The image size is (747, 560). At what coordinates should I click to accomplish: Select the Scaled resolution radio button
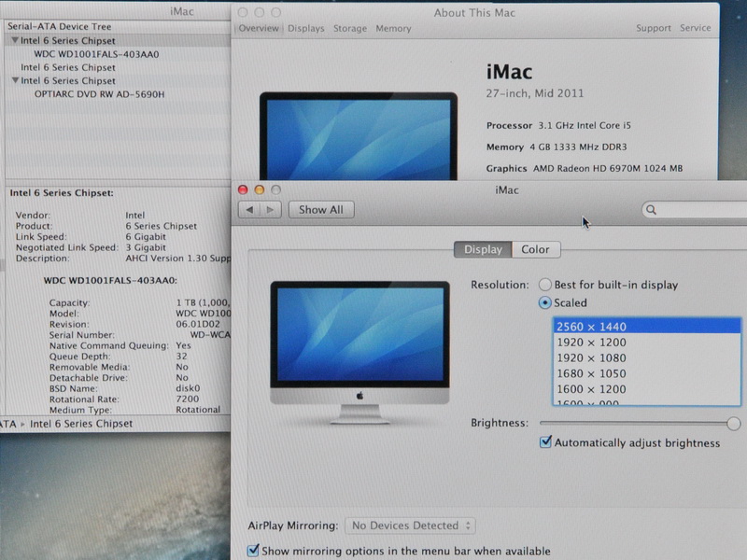pos(545,302)
